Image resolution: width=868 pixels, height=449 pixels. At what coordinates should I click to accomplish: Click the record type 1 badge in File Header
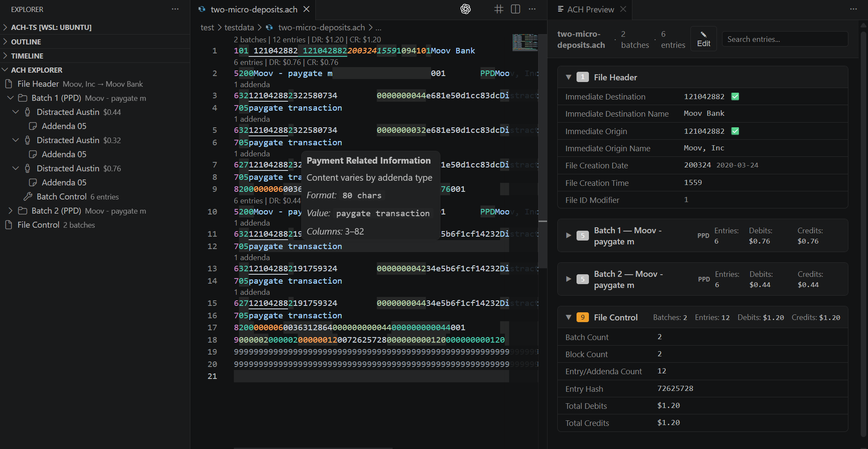click(583, 77)
